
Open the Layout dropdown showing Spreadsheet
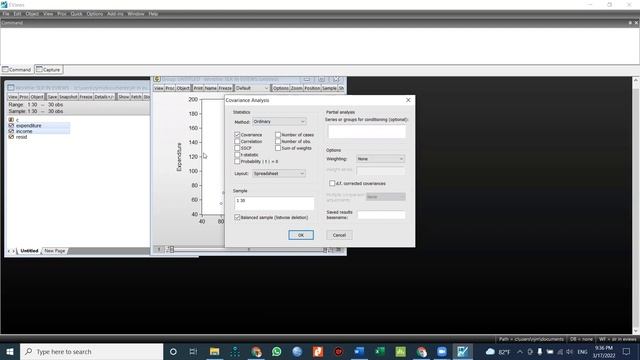279,173
